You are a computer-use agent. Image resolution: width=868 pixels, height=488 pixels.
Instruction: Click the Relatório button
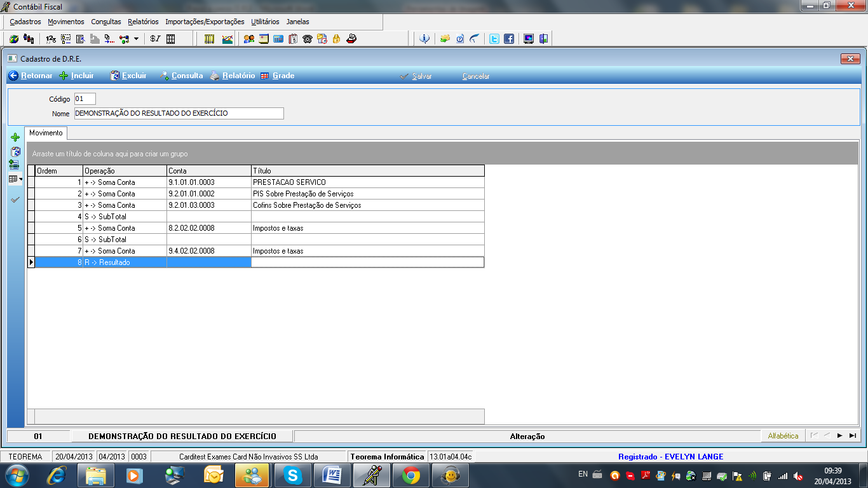click(x=233, y=76)
